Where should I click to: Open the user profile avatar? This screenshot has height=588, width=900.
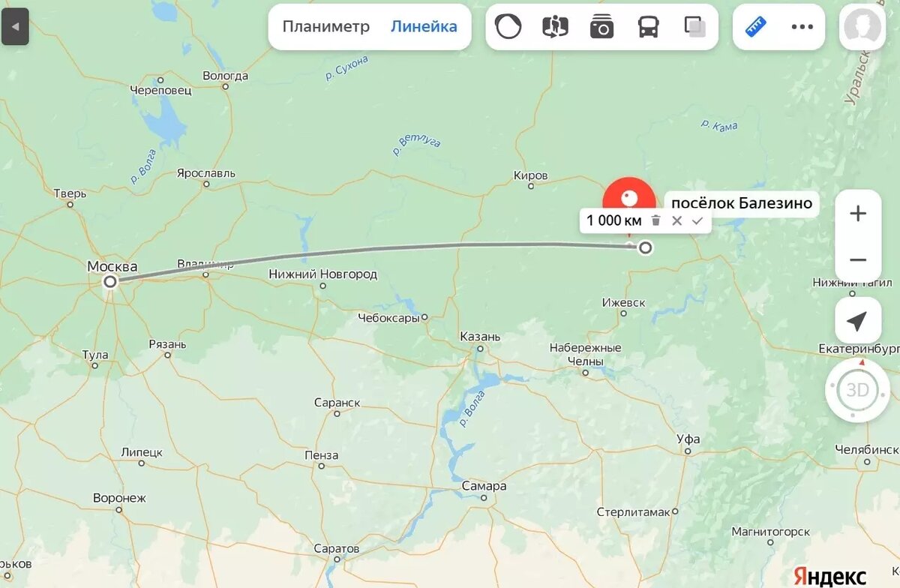(862, 27)
